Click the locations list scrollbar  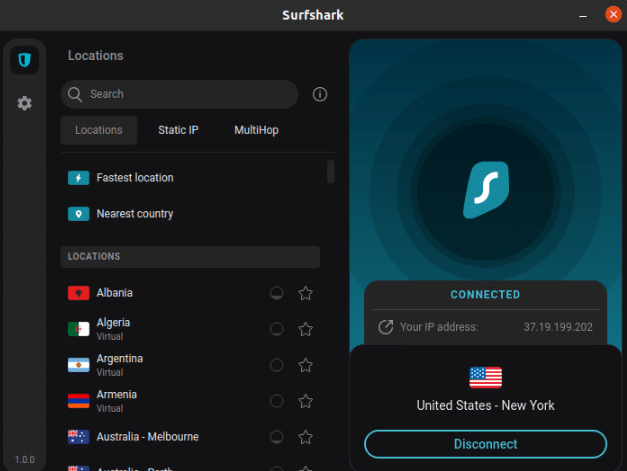coord(330,172)
